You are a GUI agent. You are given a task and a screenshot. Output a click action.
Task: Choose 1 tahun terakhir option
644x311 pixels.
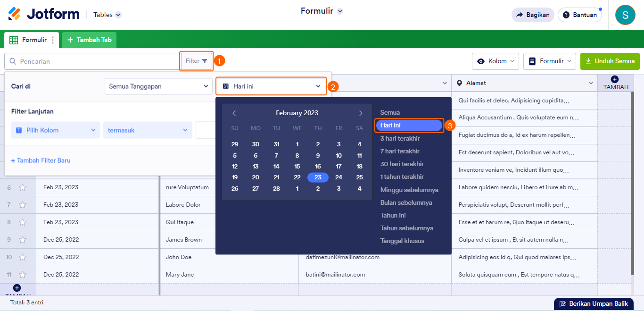tap(402, 177)
